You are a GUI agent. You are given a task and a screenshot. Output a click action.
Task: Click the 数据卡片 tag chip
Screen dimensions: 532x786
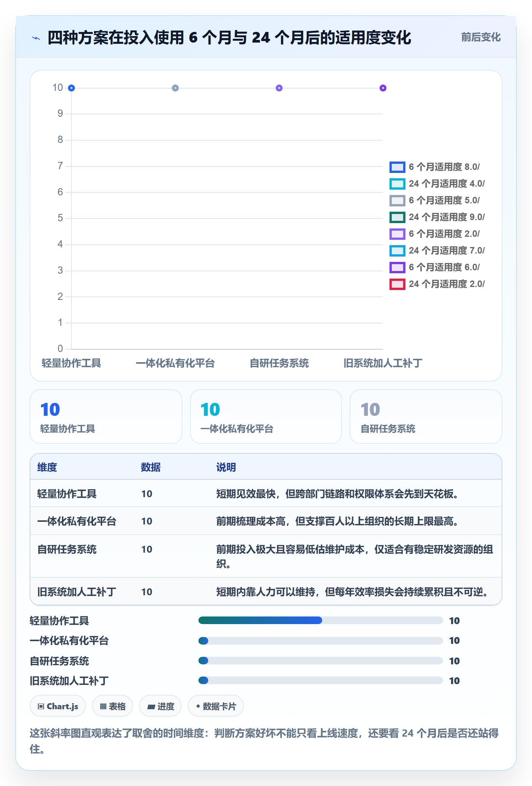[216, 706]
